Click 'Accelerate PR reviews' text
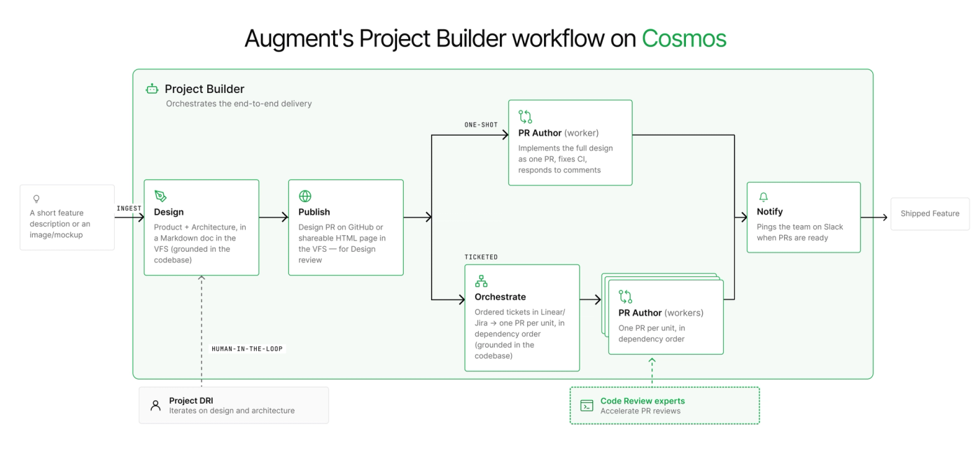 [x=640, y=411]
